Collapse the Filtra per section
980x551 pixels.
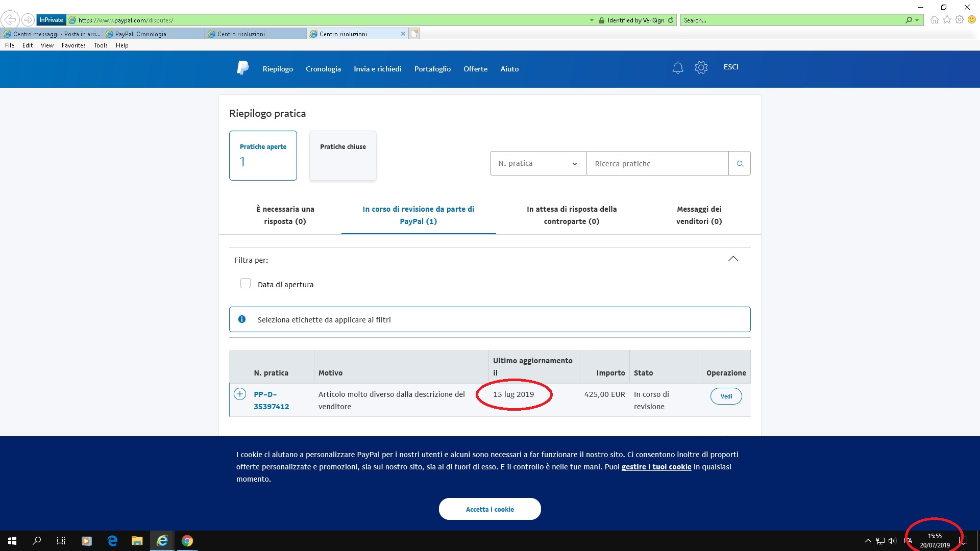pyautogui.click(x=733, y=259)
